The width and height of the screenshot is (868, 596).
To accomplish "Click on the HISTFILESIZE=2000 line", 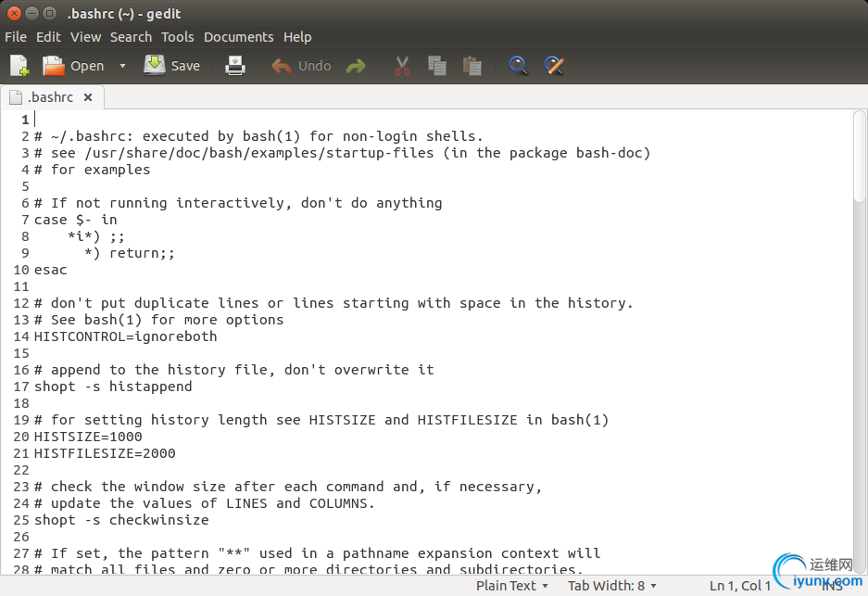I will [x=105, y=453].
